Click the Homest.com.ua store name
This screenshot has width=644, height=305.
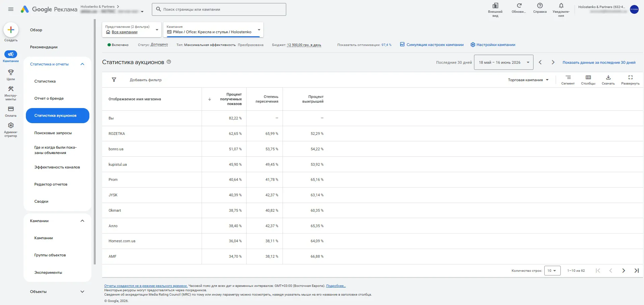point(122,241)
